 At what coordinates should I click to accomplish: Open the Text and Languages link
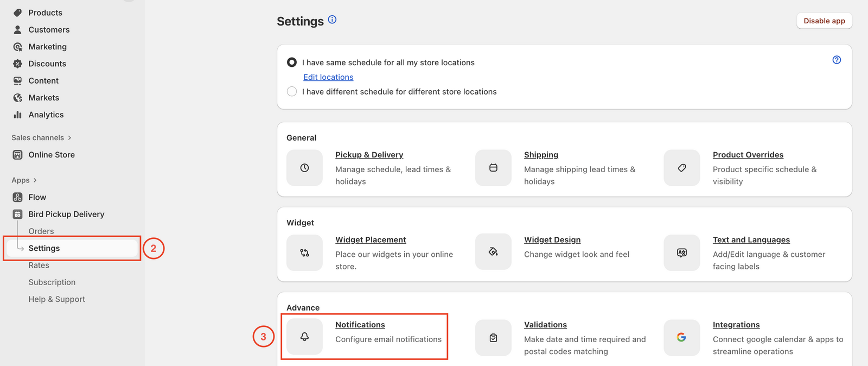pyautogui.click(x=751, y=239)
